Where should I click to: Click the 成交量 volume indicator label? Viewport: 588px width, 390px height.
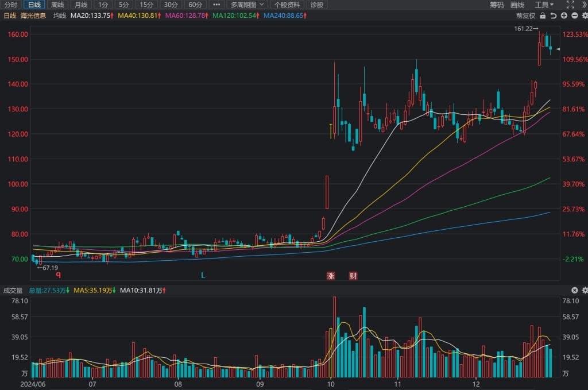(13, 291)
